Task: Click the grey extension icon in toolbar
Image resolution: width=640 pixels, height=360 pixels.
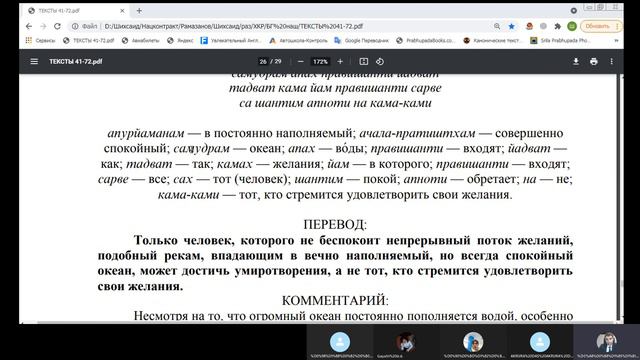Action: point(543,26)
